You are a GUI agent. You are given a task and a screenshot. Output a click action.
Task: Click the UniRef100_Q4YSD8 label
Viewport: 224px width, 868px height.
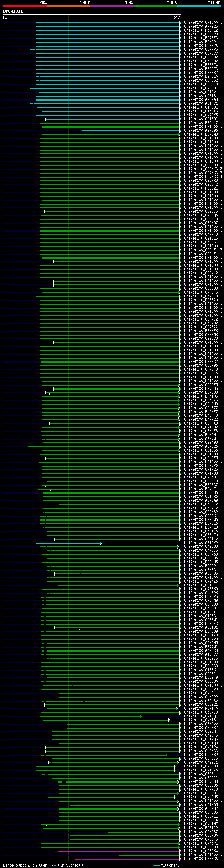(201, 546)
